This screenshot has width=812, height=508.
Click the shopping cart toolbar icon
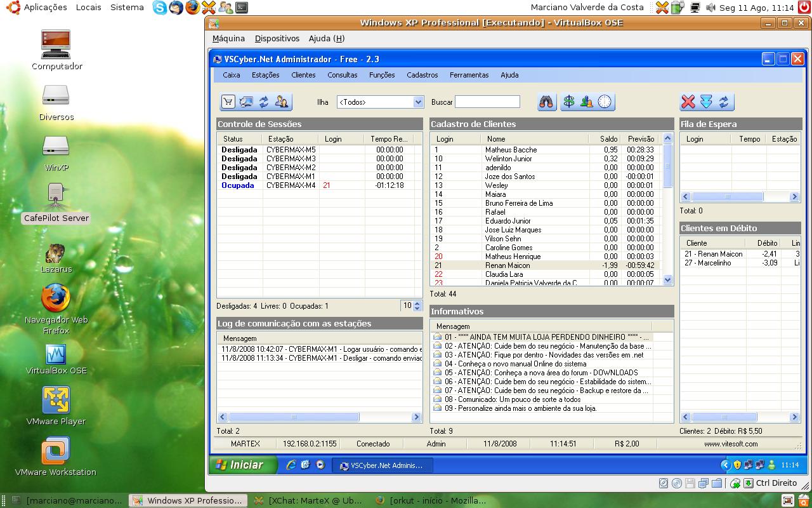tap(228, 102)
